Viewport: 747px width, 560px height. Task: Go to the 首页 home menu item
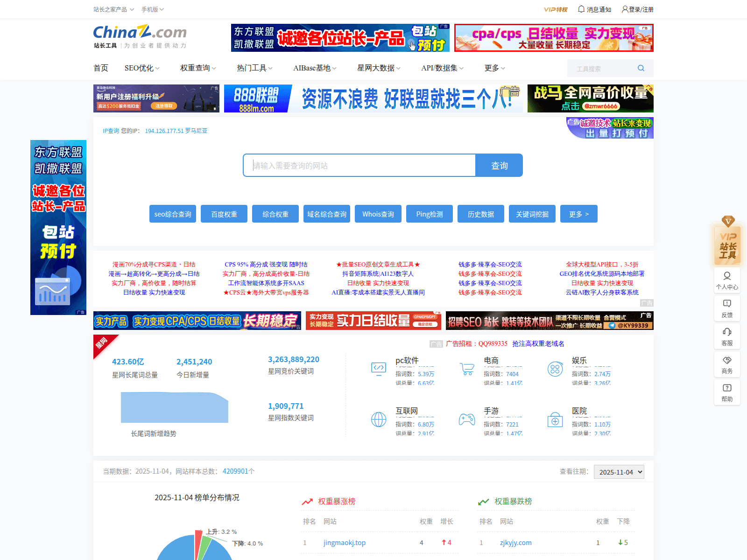[101, 68]
